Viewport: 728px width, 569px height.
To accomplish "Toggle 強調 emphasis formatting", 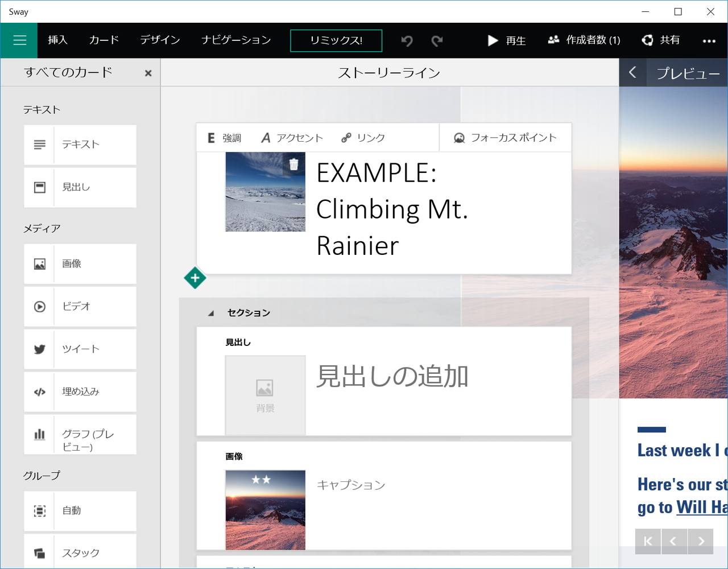I will (x=224, y=137).
